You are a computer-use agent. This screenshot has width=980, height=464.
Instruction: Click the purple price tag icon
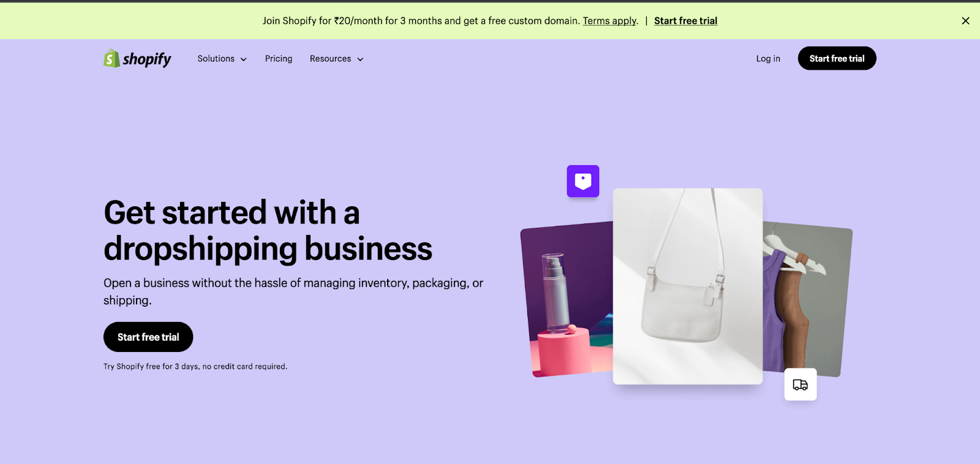[x=583, y=181]
